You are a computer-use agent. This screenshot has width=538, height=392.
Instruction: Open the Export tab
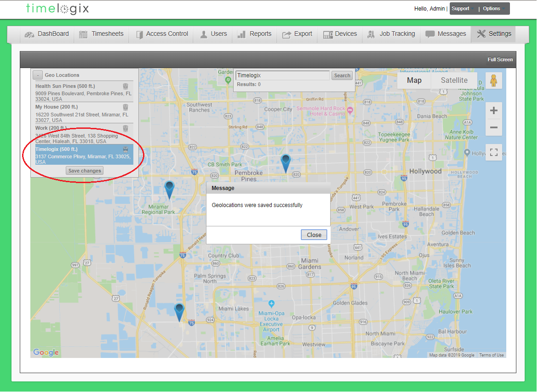pyautogui.click(x=297, y=34)
